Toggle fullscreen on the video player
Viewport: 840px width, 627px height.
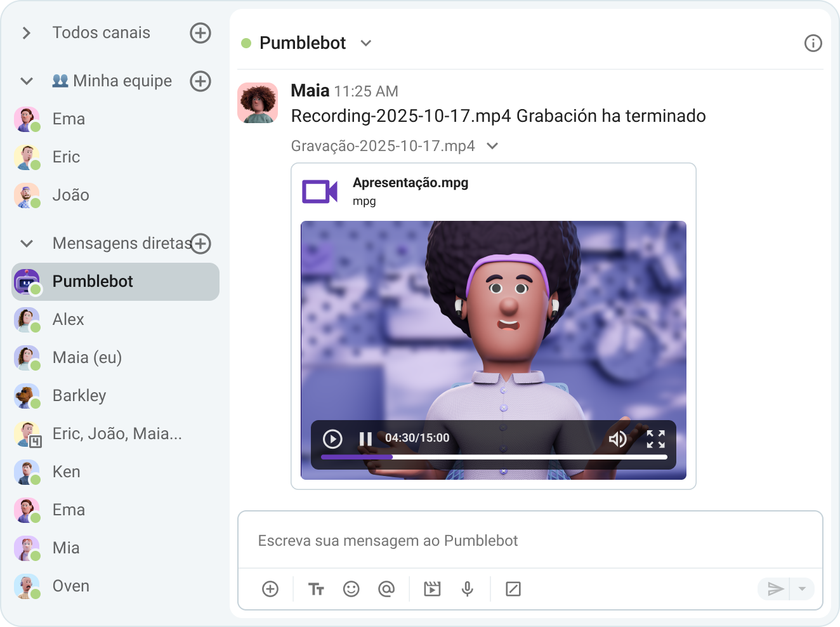click(x=656, y=439)
